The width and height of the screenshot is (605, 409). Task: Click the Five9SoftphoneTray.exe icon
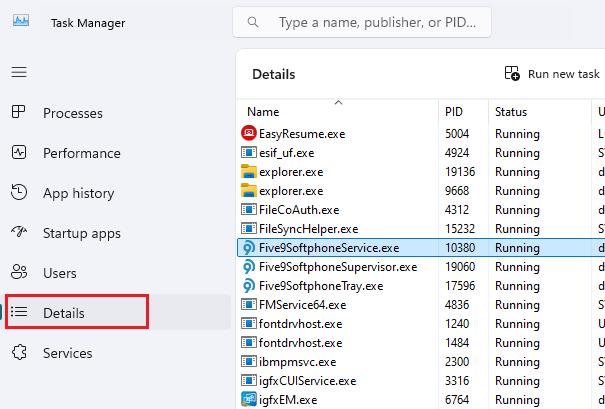point(249,286)
